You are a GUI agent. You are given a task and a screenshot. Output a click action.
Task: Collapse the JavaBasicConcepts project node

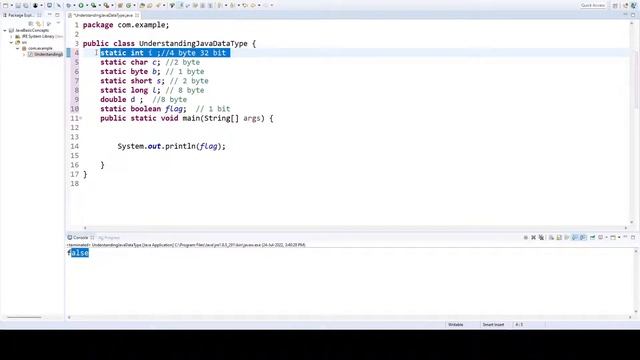click(x=5, y=31)
